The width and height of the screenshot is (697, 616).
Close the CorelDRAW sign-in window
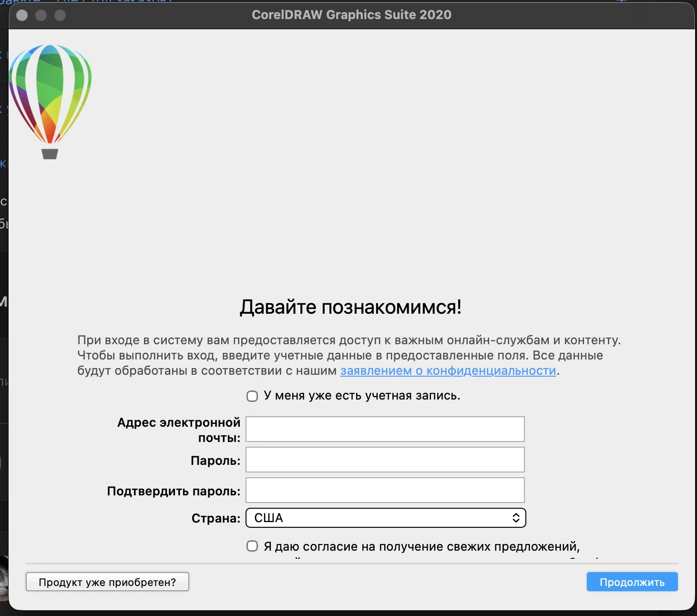[22, 15]
